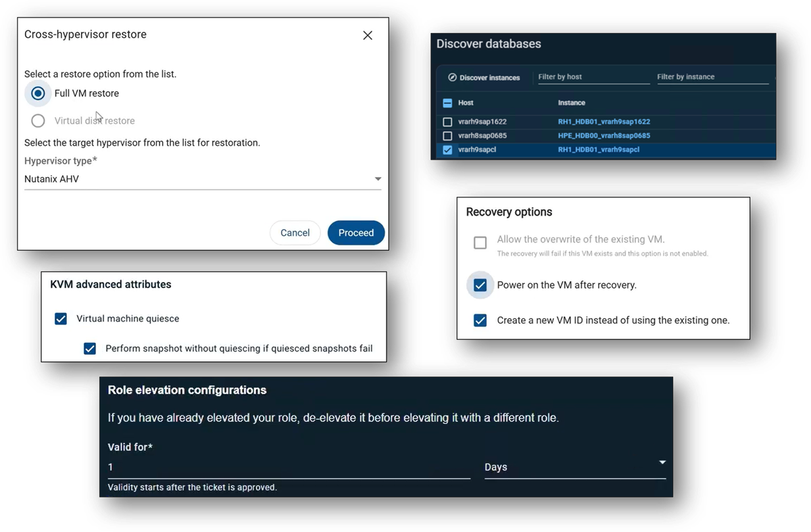Open the Hypervisor type dropdown
811x532 pixels.
pos(203,179)
